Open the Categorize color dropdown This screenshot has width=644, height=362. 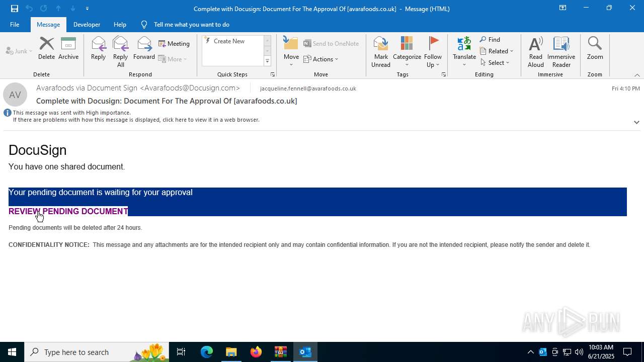pos(407,51)
